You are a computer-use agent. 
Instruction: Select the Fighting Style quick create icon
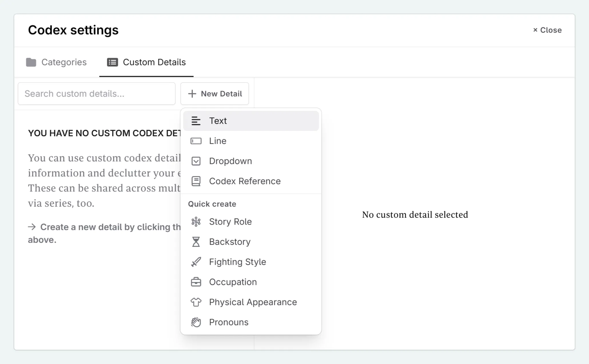(x=196, y=261)
